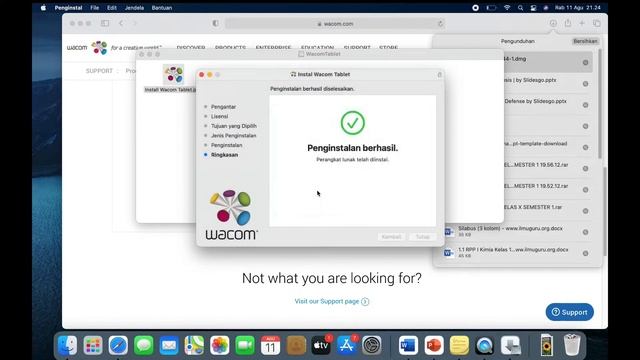640x360 pixels.
Task: Open Microsoft Word from the Dock
Action: coord(408,345)
